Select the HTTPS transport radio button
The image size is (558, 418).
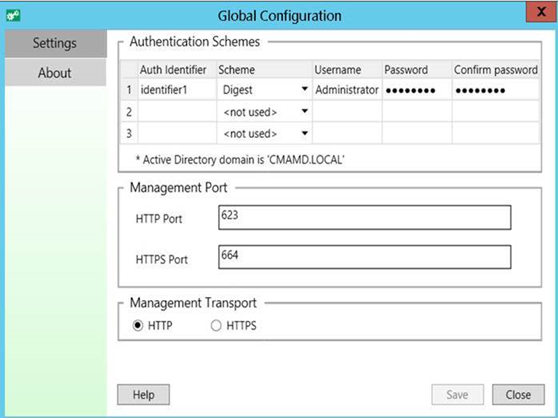[216, 326]
